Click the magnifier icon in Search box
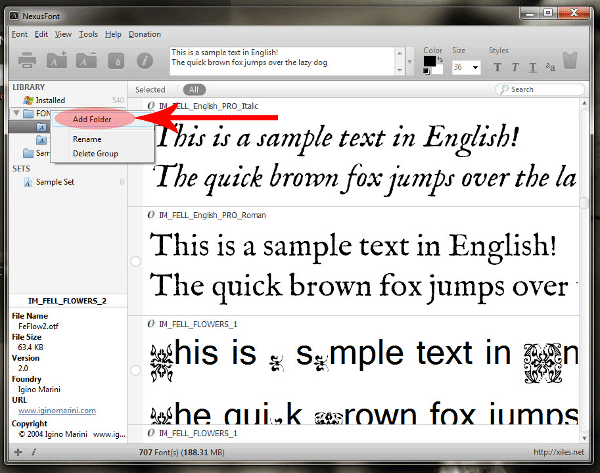 coord(504,89)
